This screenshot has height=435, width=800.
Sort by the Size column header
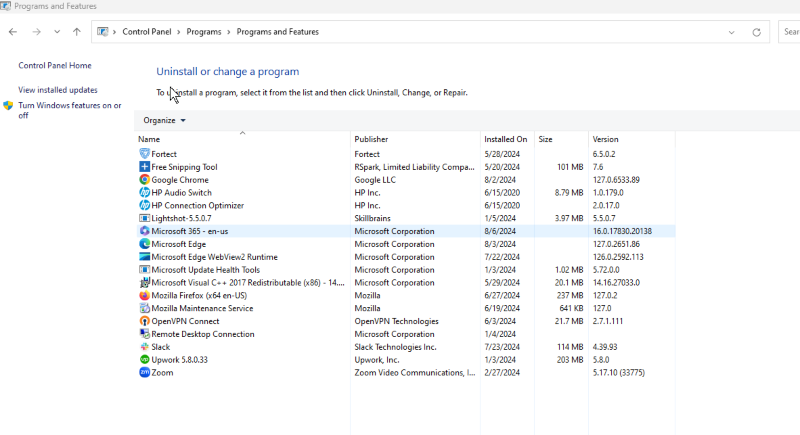point(561,139)
